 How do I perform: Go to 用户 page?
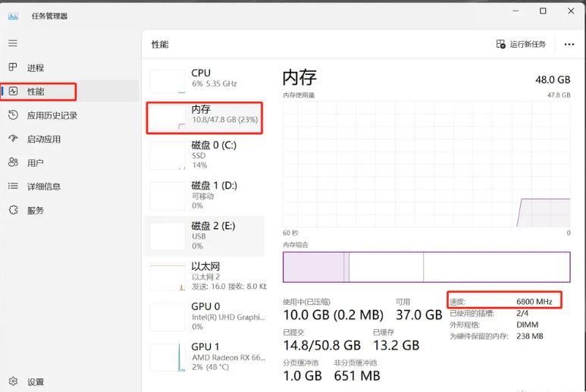[35, 163]
